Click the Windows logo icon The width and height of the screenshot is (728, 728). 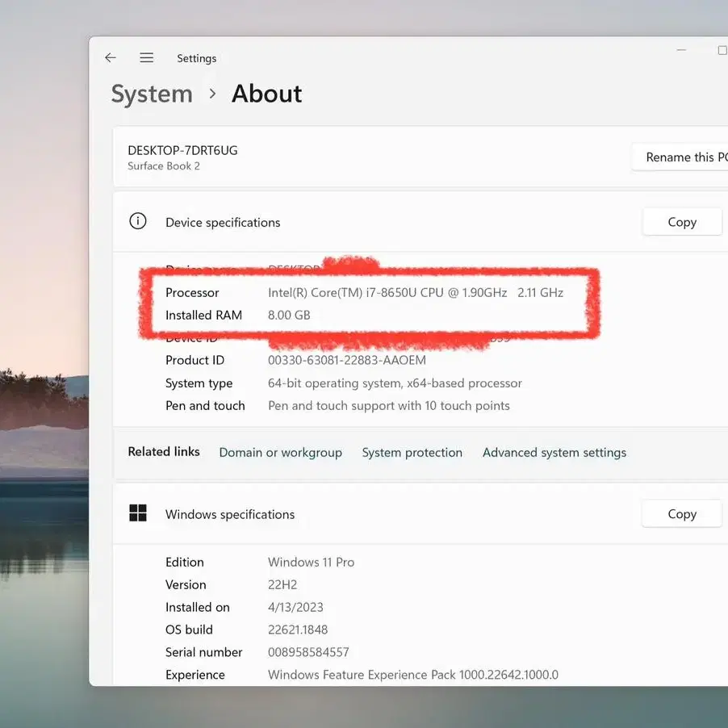pyautogui.click(x=138, y=513)
